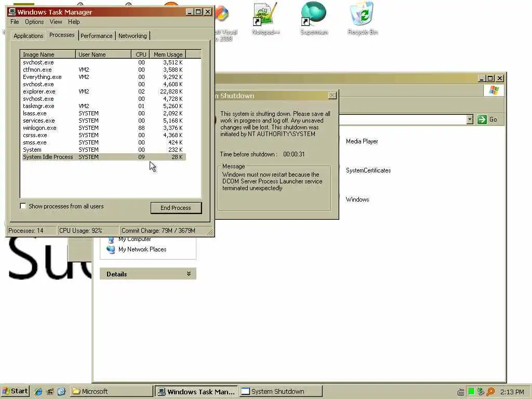The width and height of the screenshot is (532, 399).
Task: Switch to System Shutdown taskbar button
Action: 281,392
